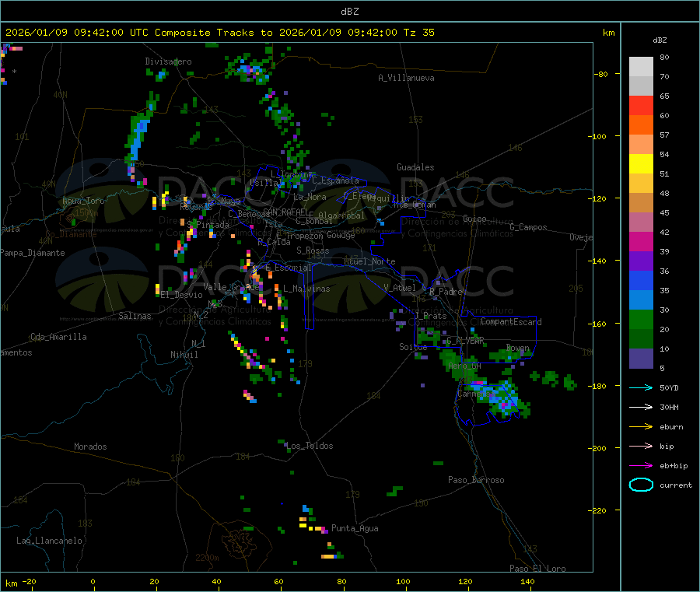Click the pink bip arrow legend icon
The height and width of the screenshot is (592, 700).
641,446
